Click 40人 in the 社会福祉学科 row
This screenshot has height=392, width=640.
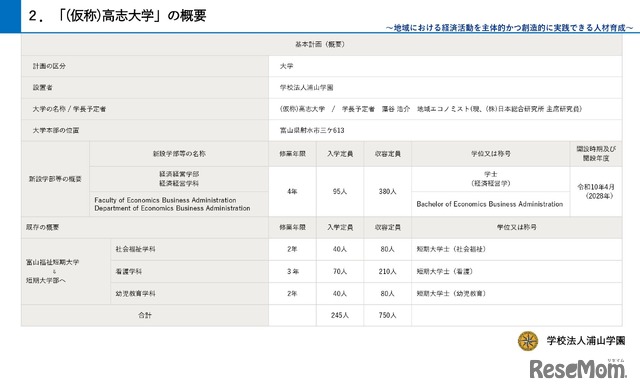pos(340,249)
